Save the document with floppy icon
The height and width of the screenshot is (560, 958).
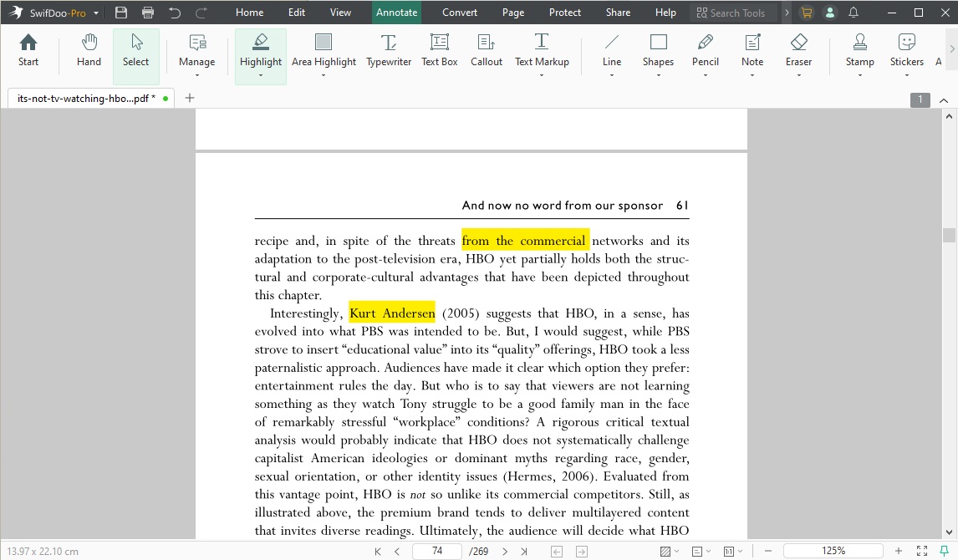(x=121, y=13)
